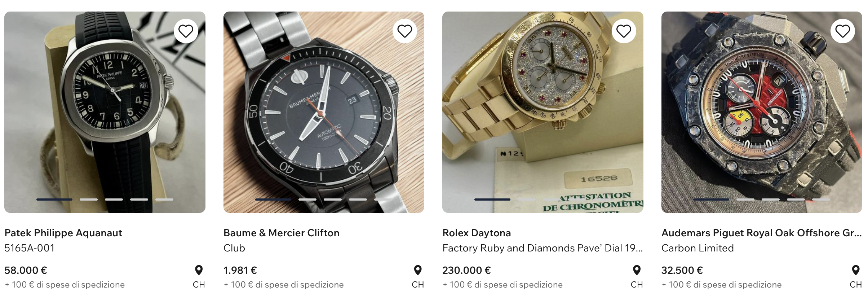
Task: Open Baume & Mercier Clifton title link
Action: [x=281, y=233]
